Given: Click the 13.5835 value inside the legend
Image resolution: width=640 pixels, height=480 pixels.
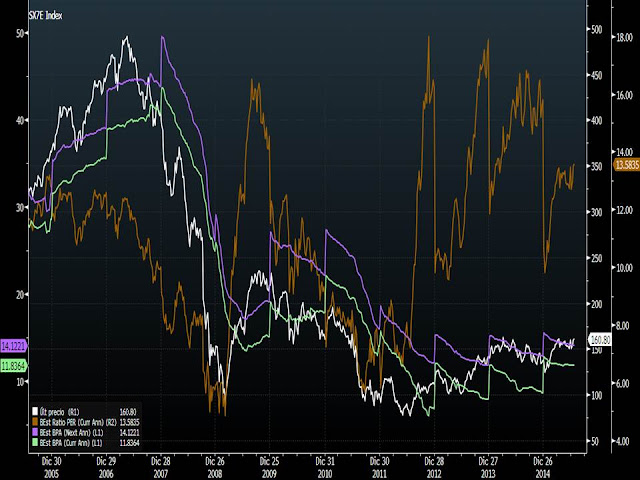Looking at the screenshot, I should (x=130, y=422).
